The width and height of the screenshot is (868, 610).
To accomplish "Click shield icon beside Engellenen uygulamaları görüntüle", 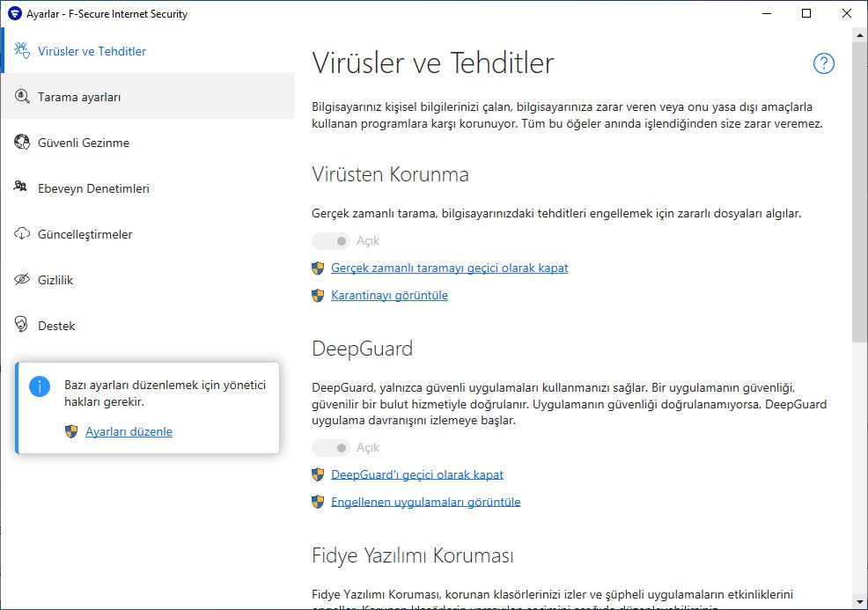I will (318, 502).
